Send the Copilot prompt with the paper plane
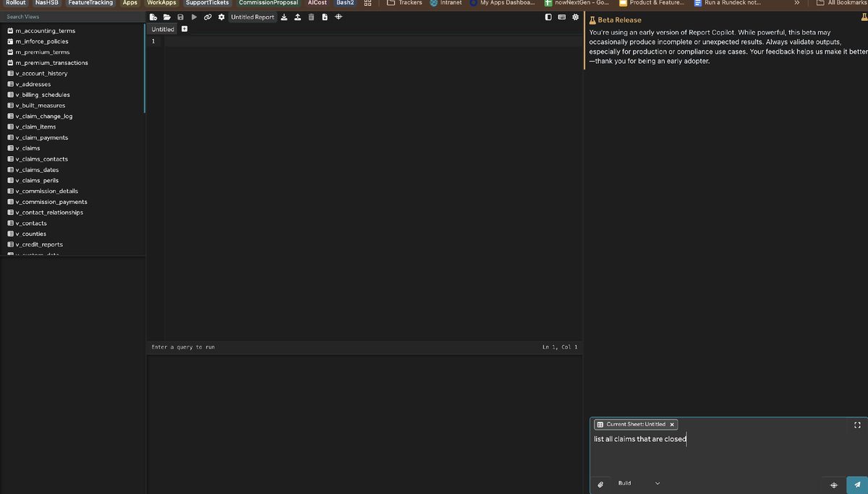This screenshot has height=494, width=868. click(857, 485)
